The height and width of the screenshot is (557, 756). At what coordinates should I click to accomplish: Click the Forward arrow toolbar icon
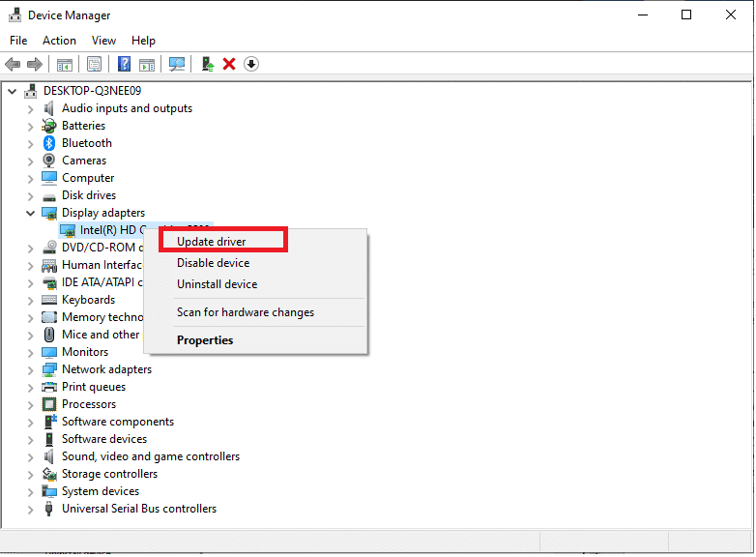(35, 64)
